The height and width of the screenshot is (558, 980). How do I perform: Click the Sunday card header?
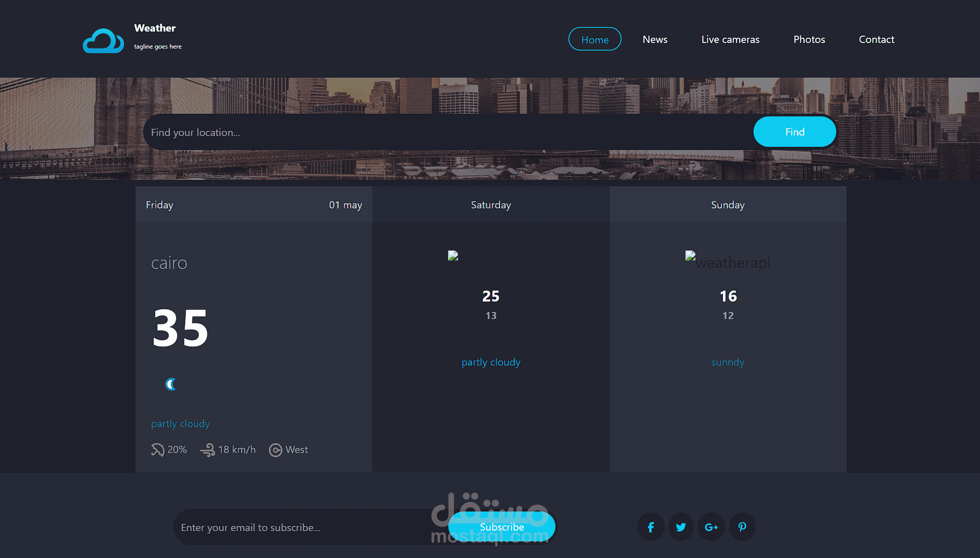(728, 205)
